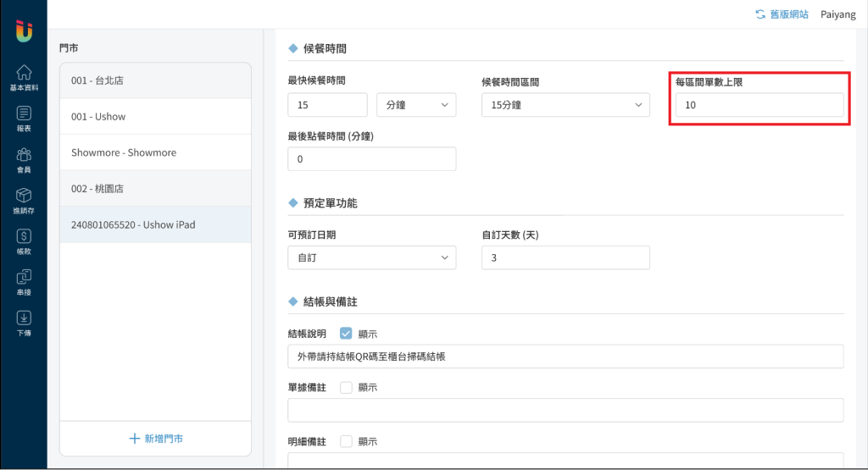The height and width of the screenshot is (470, 868).
Task: Open 進銷存 inventory icon
Action: coord(24,200)
